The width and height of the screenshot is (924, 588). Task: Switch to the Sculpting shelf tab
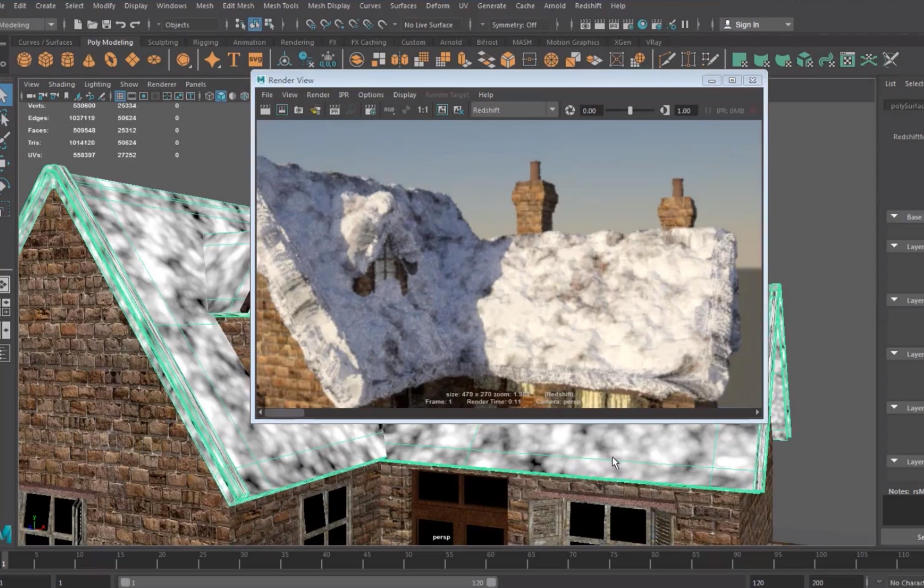pos(163,42)
